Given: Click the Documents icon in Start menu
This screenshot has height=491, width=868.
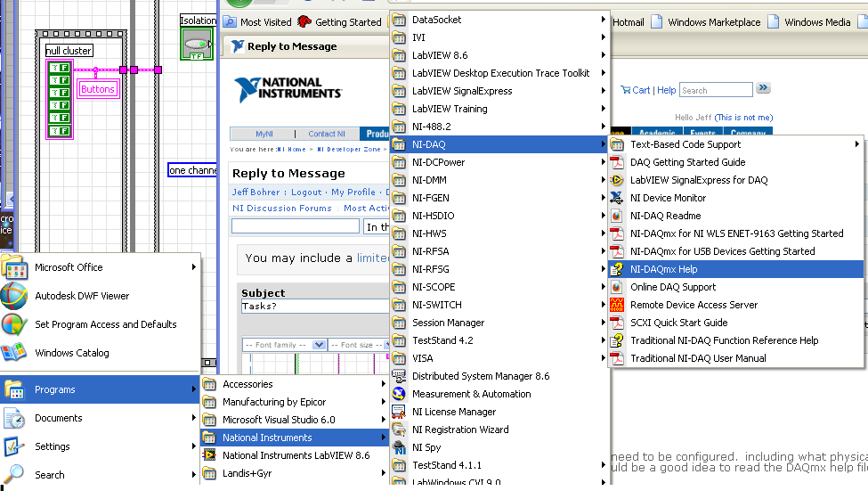Looking at the screenshot, I should coord(14,418).
